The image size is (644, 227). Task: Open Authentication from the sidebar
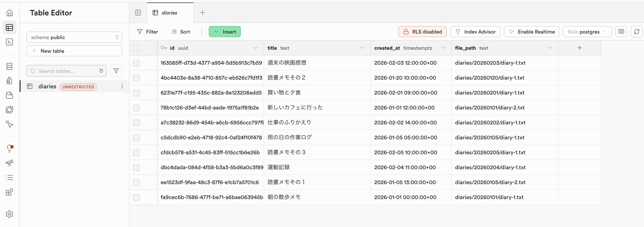point(9,81)
